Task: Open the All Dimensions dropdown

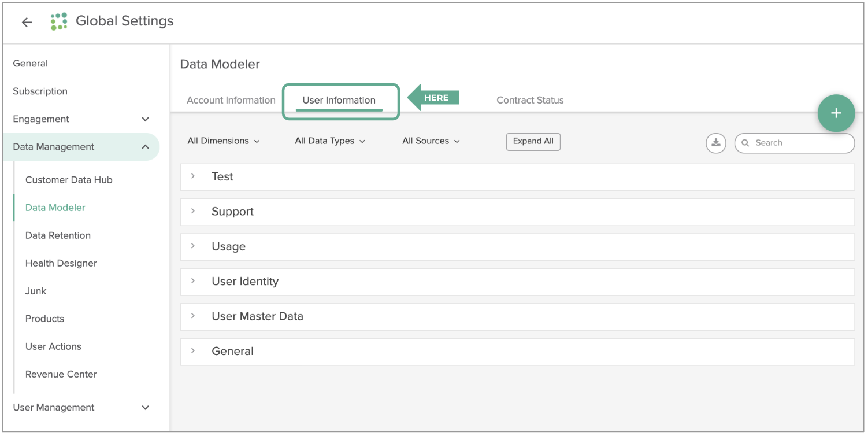Action: click(224, 141)
